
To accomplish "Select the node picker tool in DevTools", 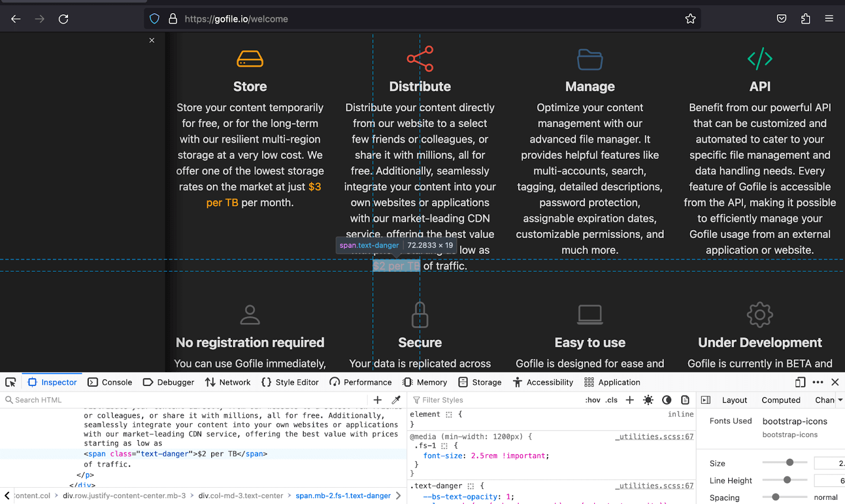I will point(11,382).
